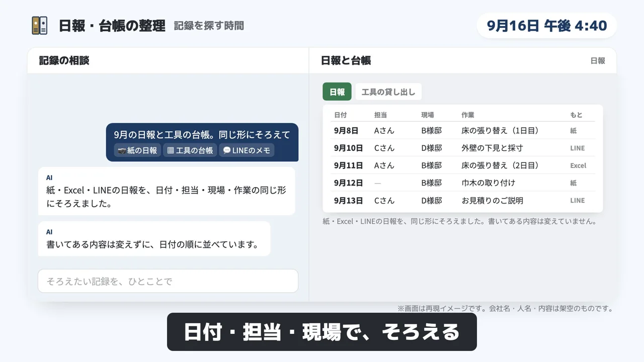Click 床の張り替え（1日目） work cell
644x362 pixels.
[502, 131]
